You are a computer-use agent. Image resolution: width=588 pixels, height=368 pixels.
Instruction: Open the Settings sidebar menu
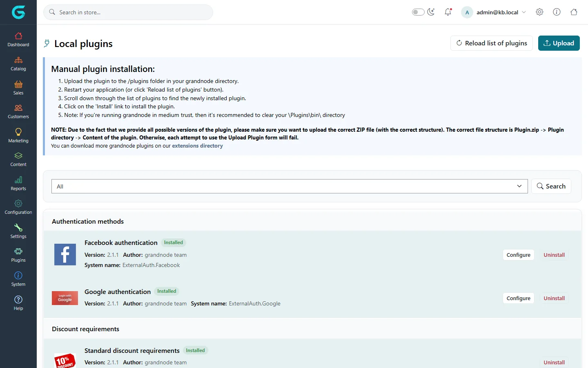[18, 231]
